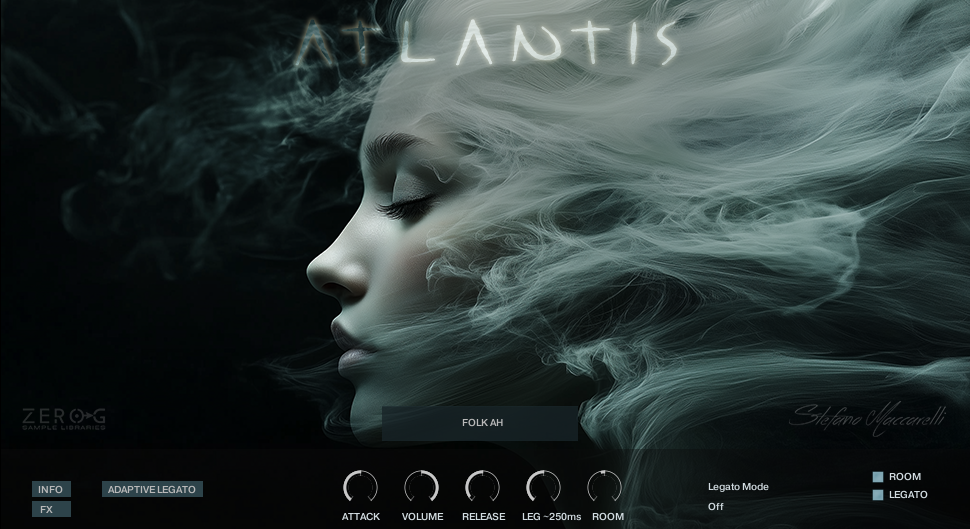Viewport: 970px width, 529px height.
Task: Click the ATLANTIS title logo
Action: click(487, 45)
